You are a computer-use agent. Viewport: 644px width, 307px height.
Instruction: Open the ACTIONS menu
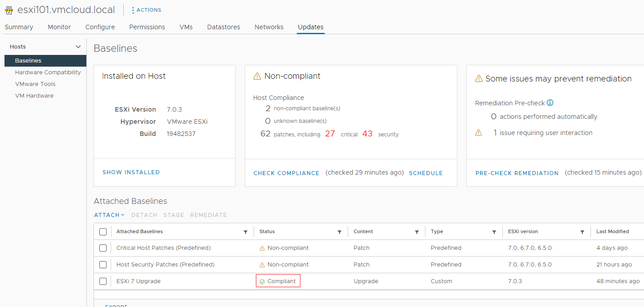(146, 9)
